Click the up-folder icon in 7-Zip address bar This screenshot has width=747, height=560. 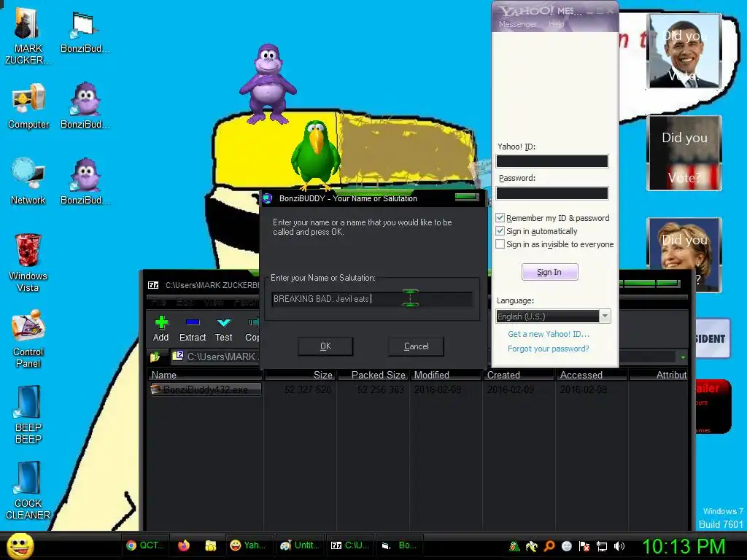point(155,357)
